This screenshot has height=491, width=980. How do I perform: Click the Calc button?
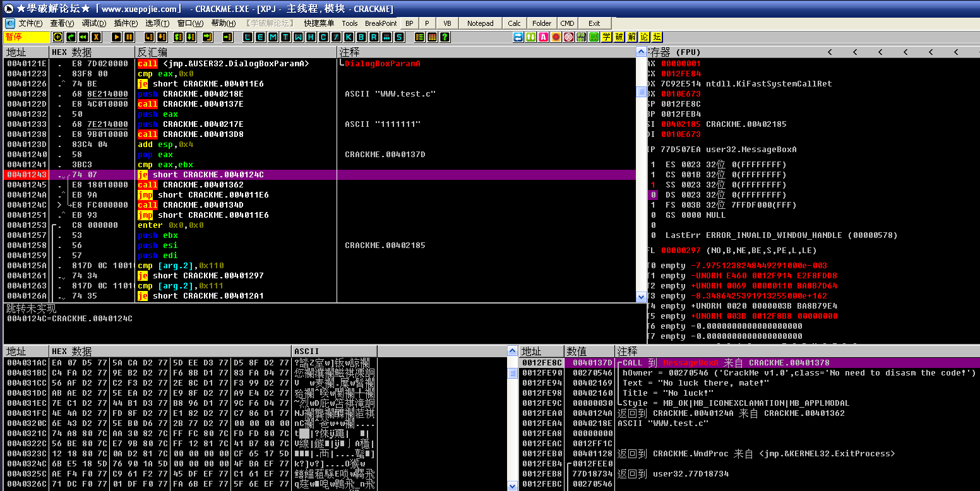click(x=514, y=23)
